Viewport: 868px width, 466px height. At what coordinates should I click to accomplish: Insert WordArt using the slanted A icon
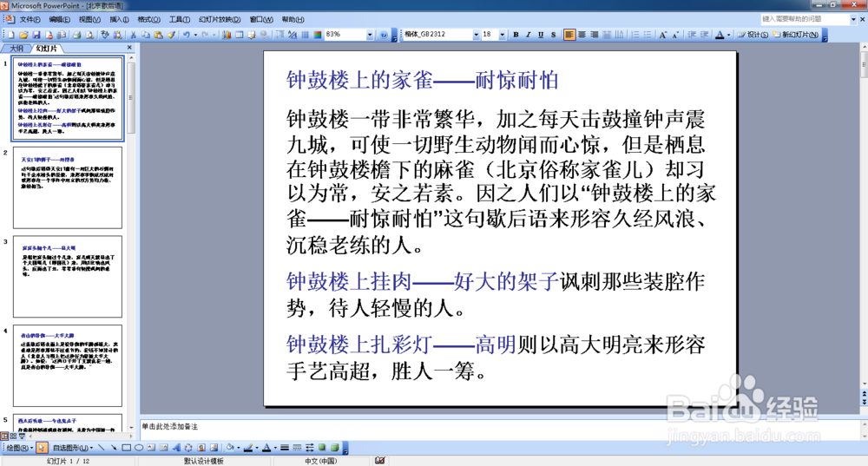(x=176, y=448)
